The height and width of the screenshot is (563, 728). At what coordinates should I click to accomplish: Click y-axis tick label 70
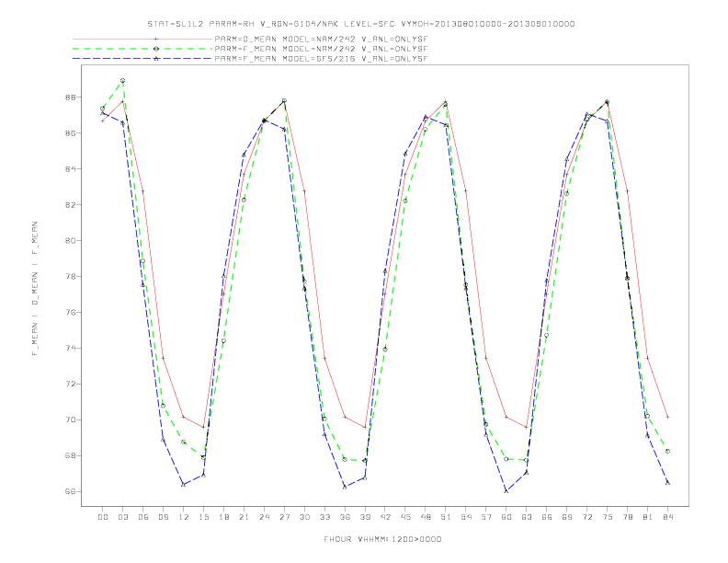70,419
